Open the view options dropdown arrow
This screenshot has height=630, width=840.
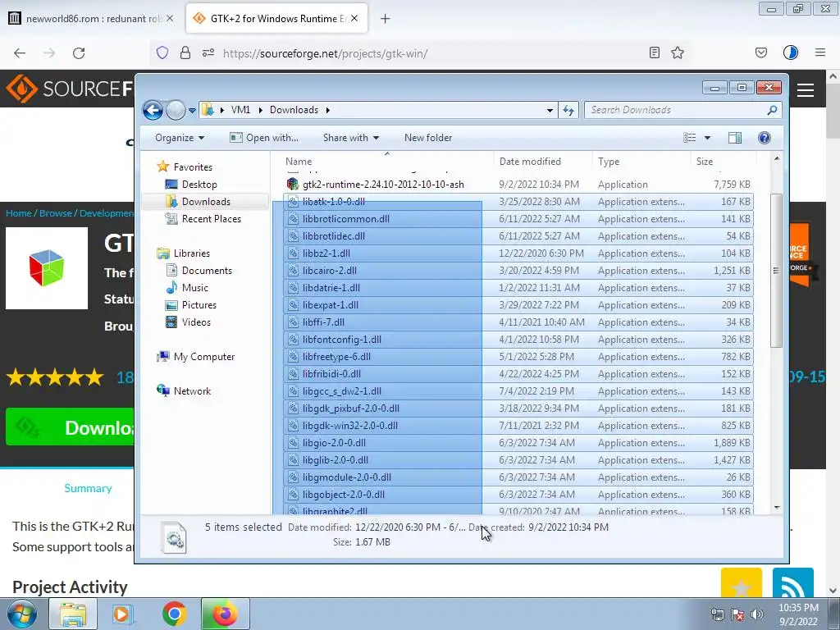click(707, 138)
